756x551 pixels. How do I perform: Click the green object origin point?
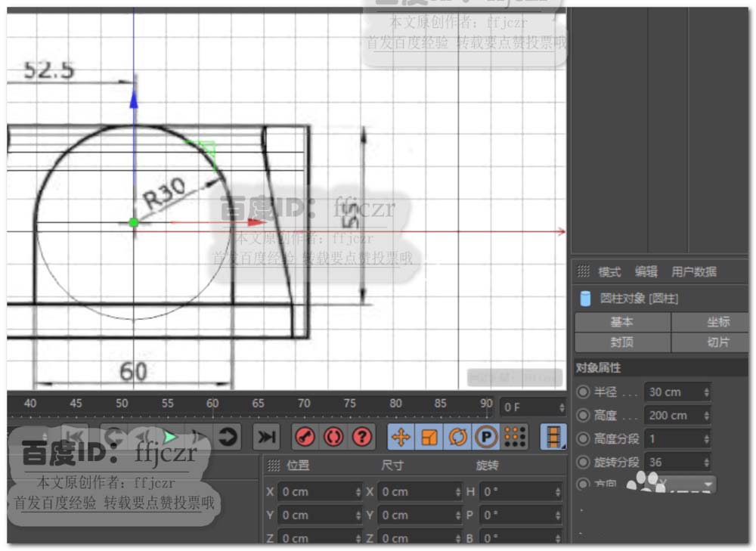click(134, 222)
